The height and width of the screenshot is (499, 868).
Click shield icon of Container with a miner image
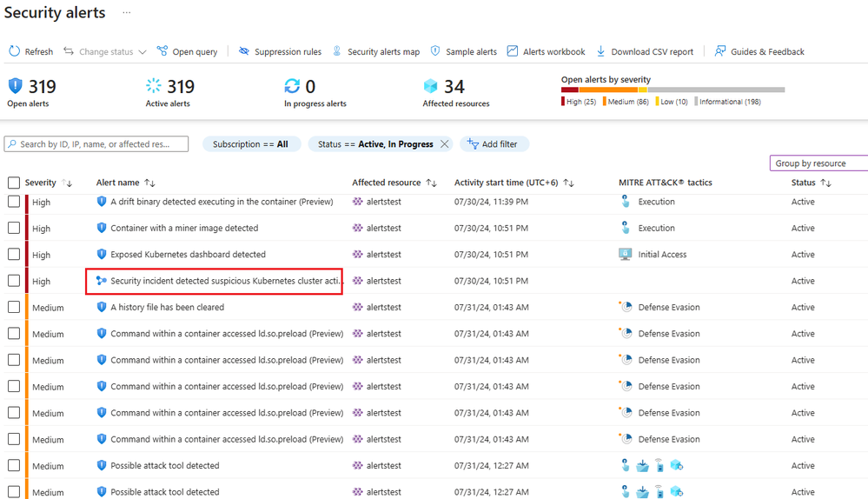102,228
